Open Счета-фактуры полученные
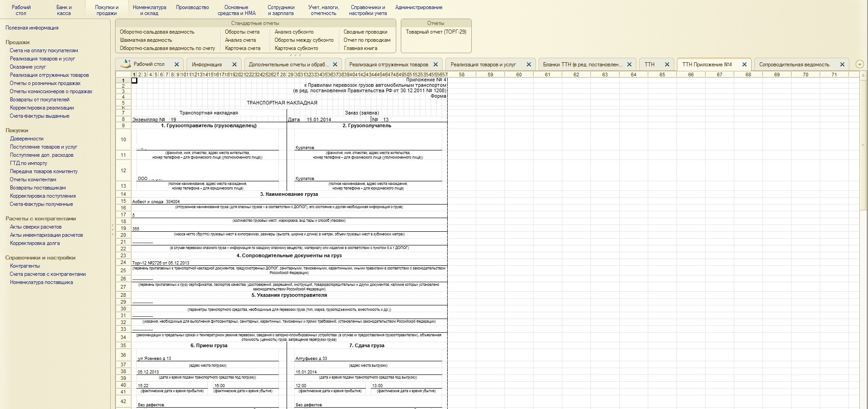The width and height of the screenshot is (868, 409). 41,204
